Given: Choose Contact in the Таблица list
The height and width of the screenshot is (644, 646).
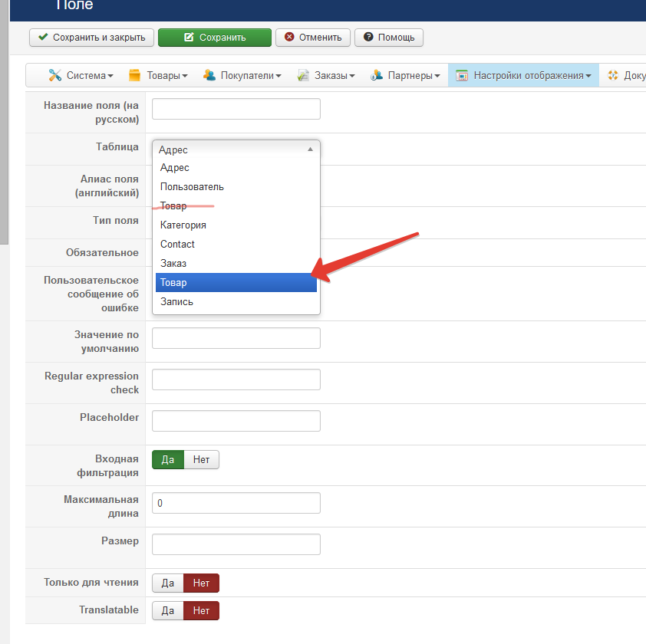Looking at the screenshot, I should pos(236,244).
